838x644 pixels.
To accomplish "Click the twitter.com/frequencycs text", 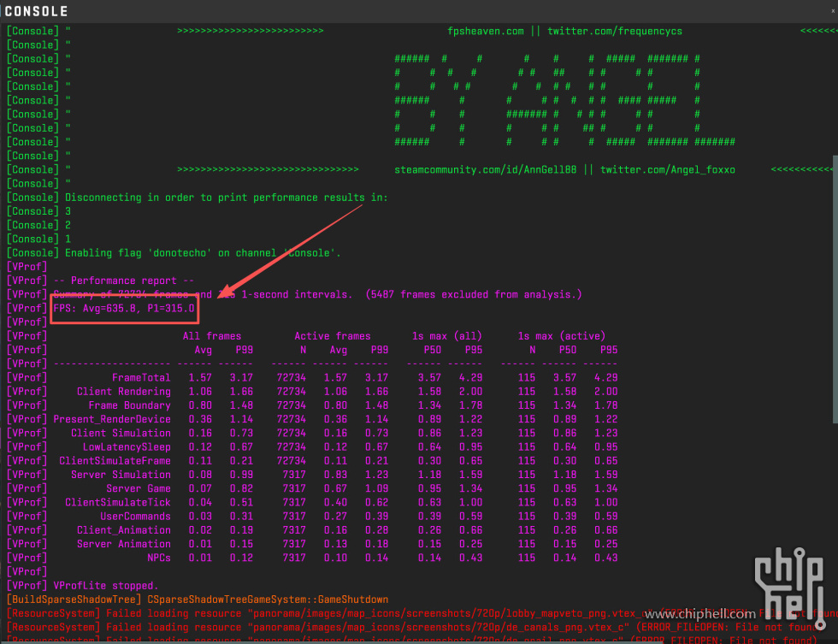I will pos(615,31).
